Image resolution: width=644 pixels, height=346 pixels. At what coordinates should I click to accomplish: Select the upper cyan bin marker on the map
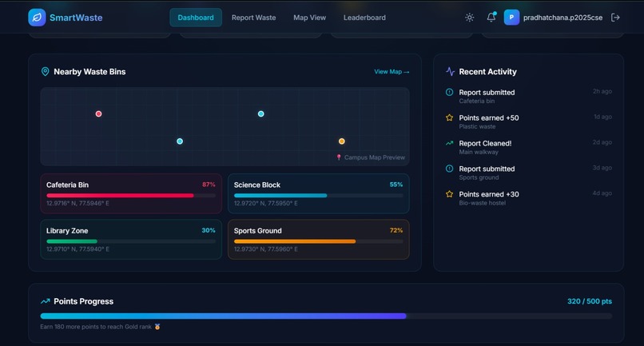[x=260, y=113]
